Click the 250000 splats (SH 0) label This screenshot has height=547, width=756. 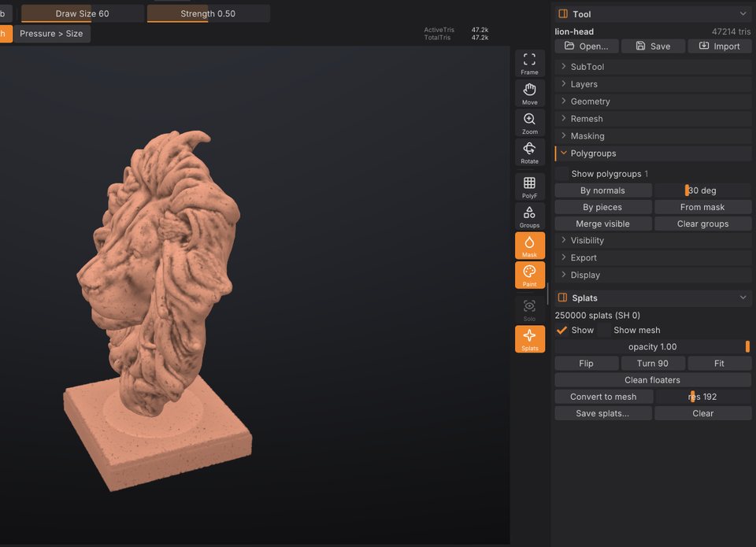click(598, 316)
